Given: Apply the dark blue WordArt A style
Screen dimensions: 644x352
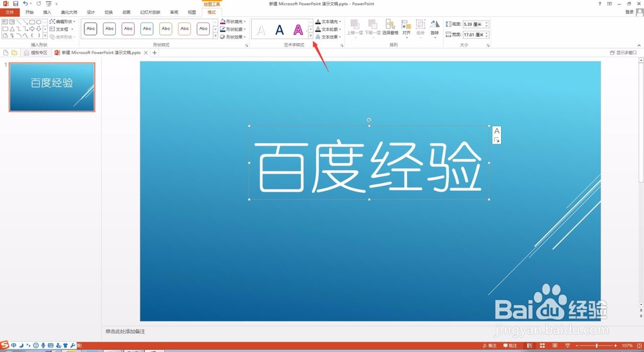Looking at the screenshot, I should click(279, 30).
